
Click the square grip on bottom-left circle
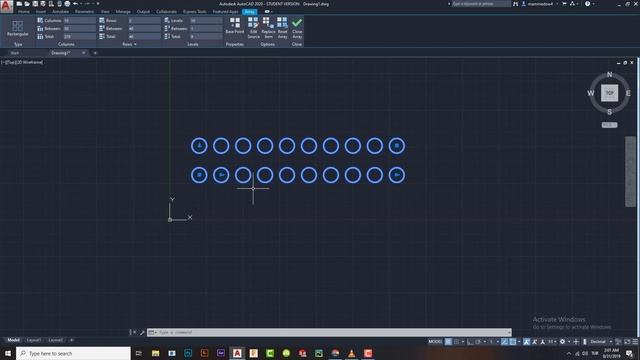click(x=199, y=175)
